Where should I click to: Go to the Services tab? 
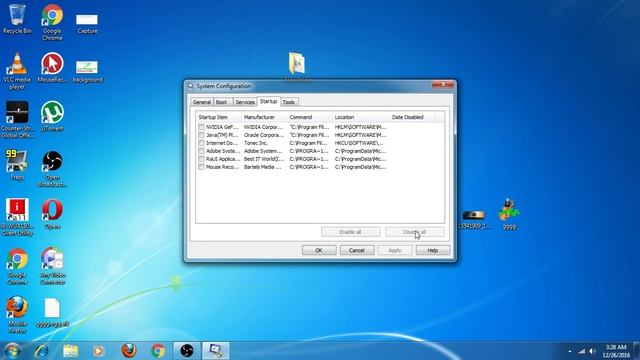245,102
